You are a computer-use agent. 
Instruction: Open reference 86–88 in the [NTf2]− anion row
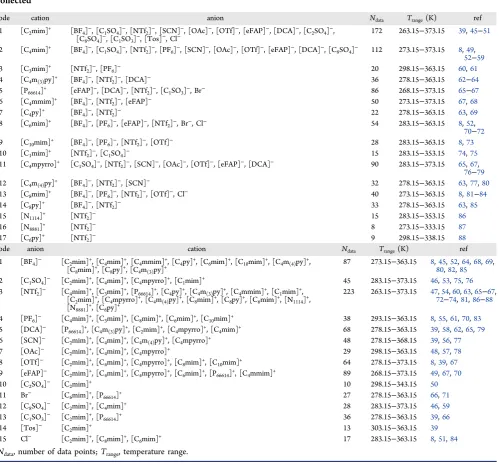tap(482, 300)
